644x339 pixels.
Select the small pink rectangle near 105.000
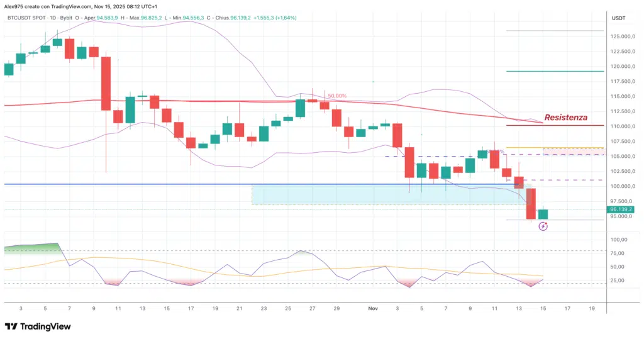point(572,152)
